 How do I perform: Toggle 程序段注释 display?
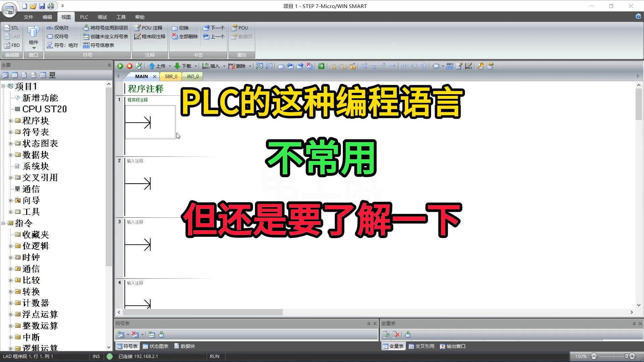coord(150,37)
